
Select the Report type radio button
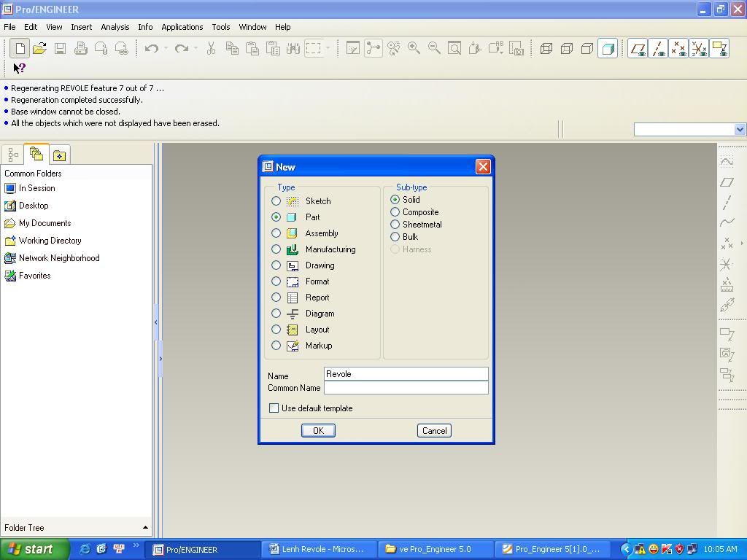tap(276, 297)
